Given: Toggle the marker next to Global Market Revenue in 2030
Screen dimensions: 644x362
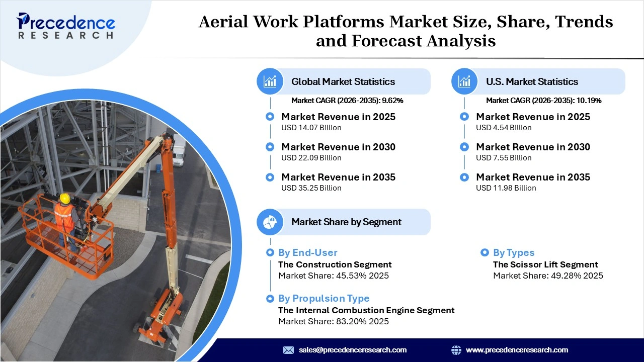Looking at the screenshot, I should (270, 147).
